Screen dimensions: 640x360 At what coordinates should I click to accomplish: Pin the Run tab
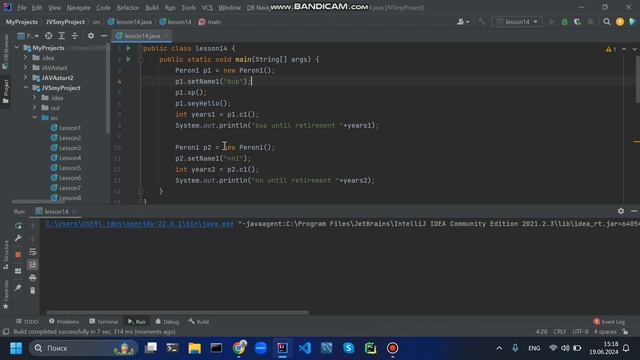18,288
